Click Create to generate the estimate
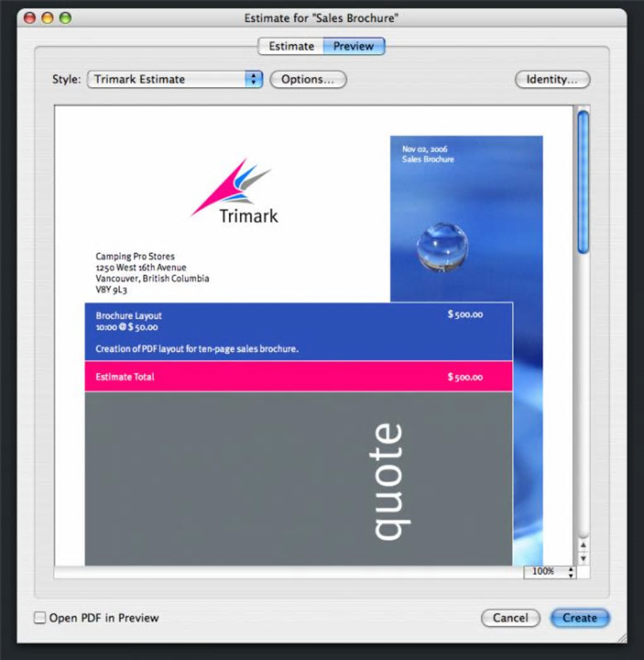This screenshot has width=644, height=660. click(580, 618)
